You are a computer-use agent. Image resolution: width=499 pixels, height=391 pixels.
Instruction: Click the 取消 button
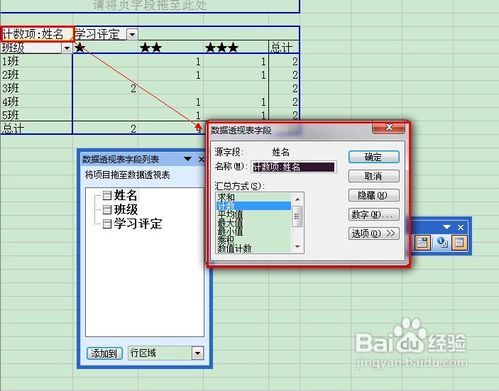tap(374, 176)
